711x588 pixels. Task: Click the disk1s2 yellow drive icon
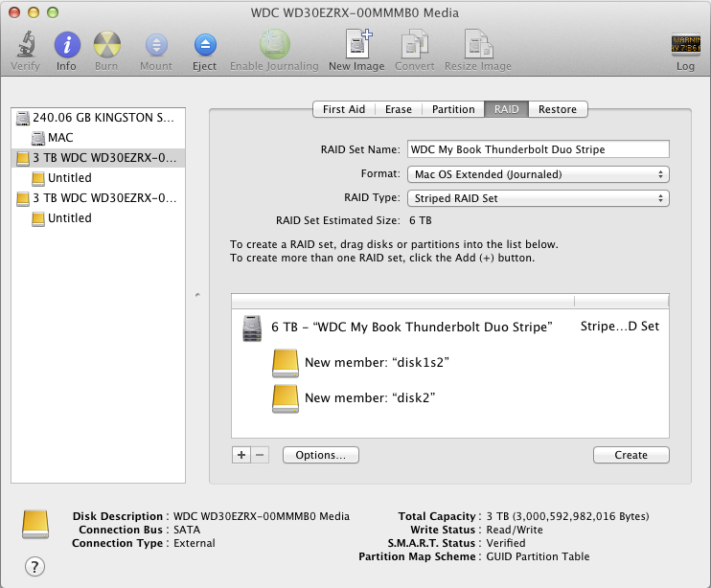(x=286, y=363)
